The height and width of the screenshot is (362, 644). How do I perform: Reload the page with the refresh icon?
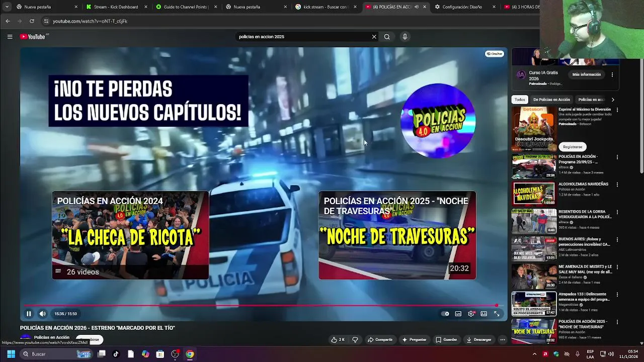[32, 21]
